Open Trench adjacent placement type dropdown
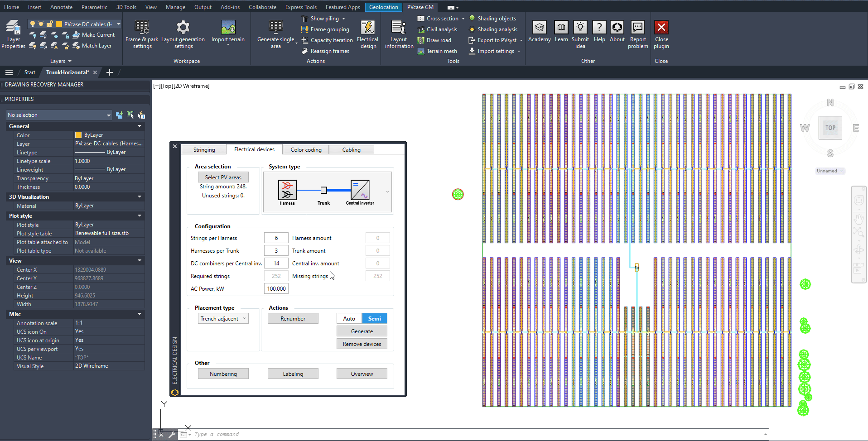The width and height of the screenshot is (868, 441). coord(223,319)
